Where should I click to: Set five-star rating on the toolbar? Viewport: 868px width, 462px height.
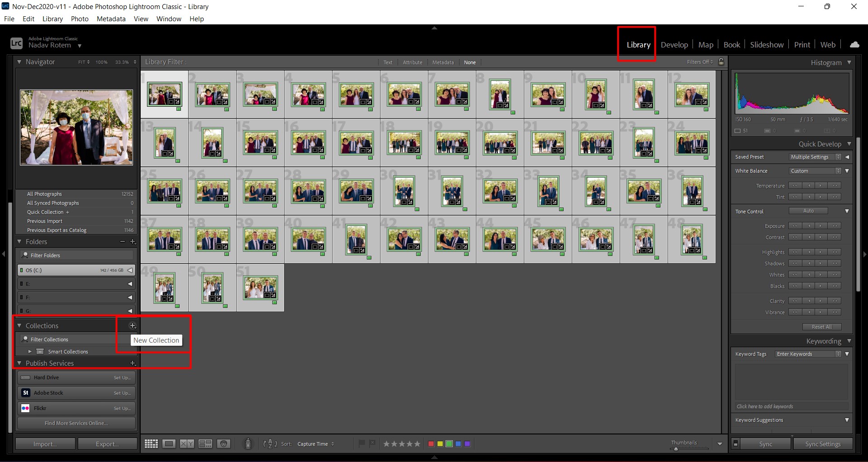[x=417, y=444]
